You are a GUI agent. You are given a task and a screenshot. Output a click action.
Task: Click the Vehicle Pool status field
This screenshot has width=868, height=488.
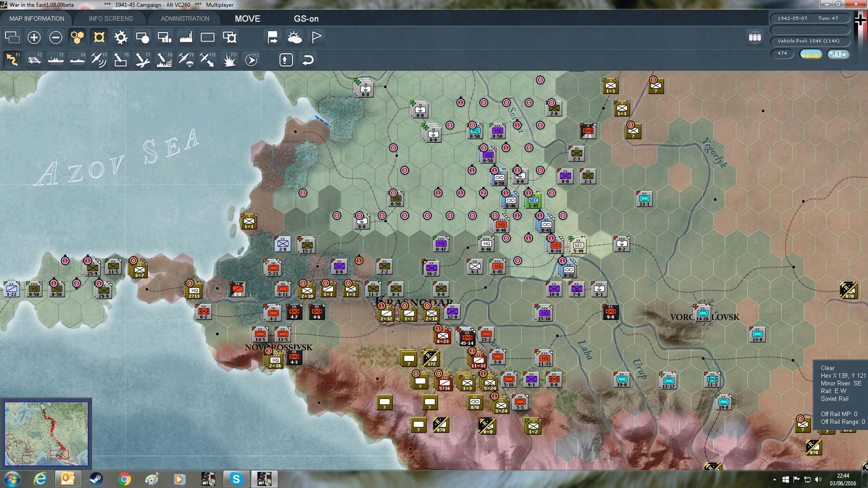[x=809, y=41]
